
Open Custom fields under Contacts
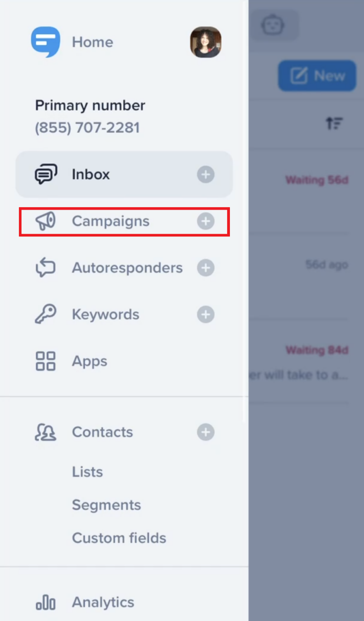[119, 538]
